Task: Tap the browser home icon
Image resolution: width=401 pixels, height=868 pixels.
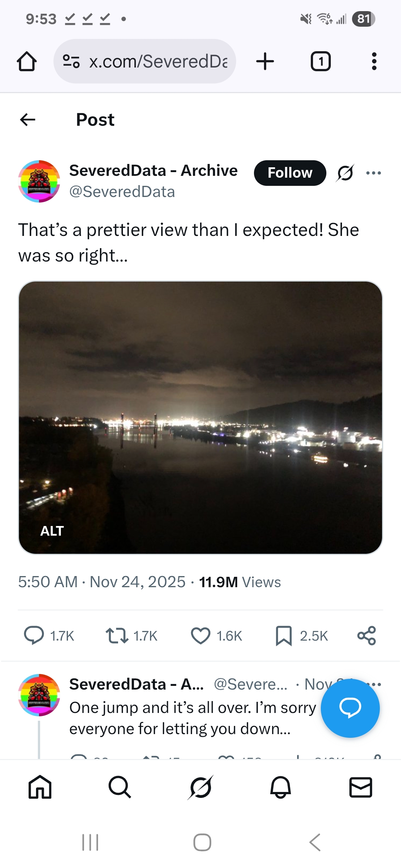Action: [27, 61]
